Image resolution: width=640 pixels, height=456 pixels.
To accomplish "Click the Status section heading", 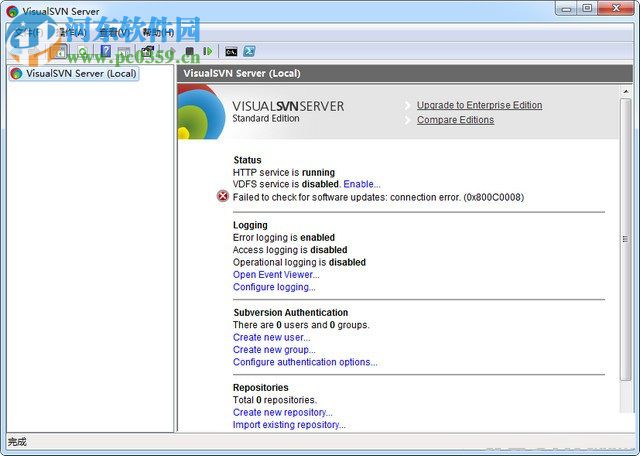I will 247,160.
